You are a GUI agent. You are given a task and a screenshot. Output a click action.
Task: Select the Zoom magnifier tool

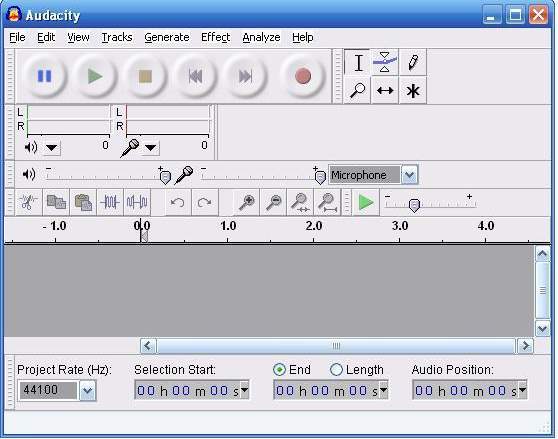pyautogui.click(x=357, y=90)
